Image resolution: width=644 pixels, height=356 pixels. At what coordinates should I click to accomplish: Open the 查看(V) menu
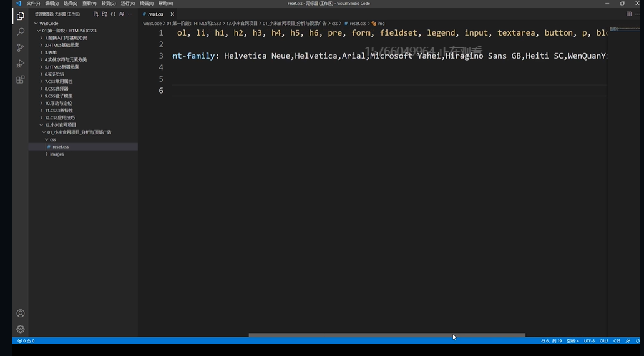[x=89, y=3]
